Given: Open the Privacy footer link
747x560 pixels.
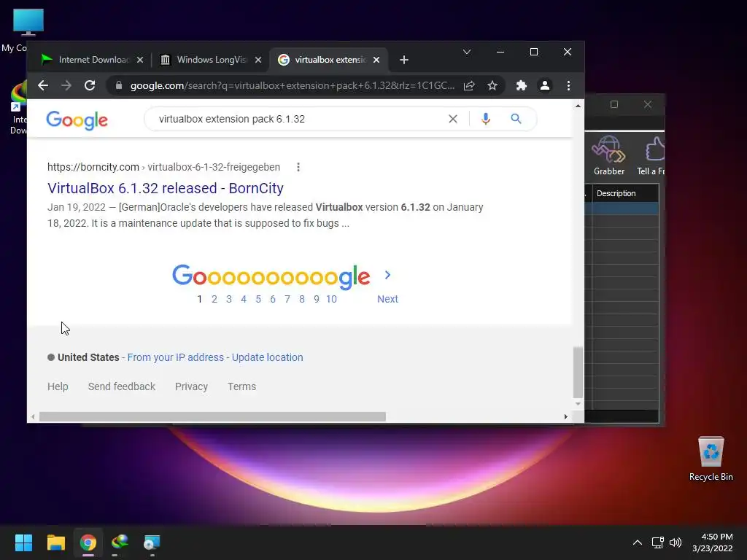Looking at the screenshot, I should [x=191, y=386].
